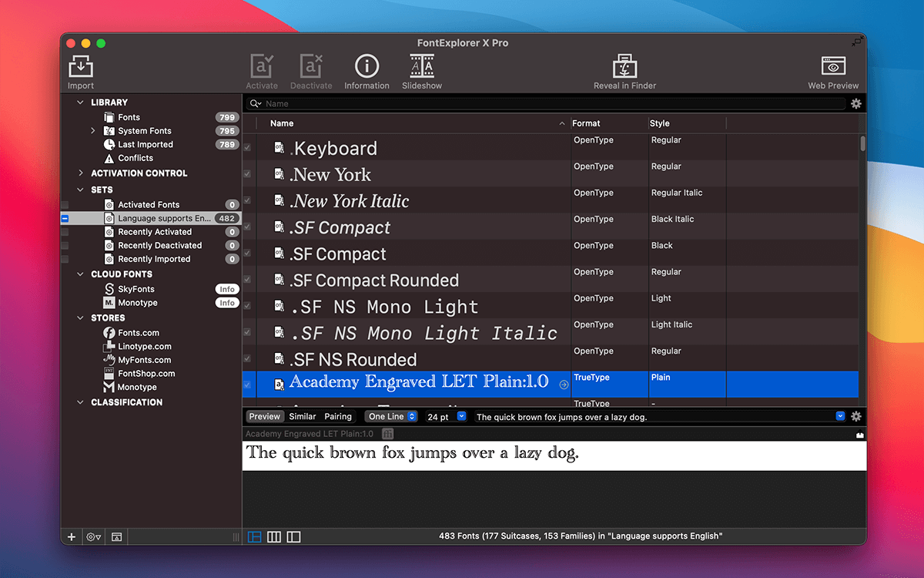Click the Activate toolbar icon
Viewport: 924px width, 578px height.
tap(262, 67)
